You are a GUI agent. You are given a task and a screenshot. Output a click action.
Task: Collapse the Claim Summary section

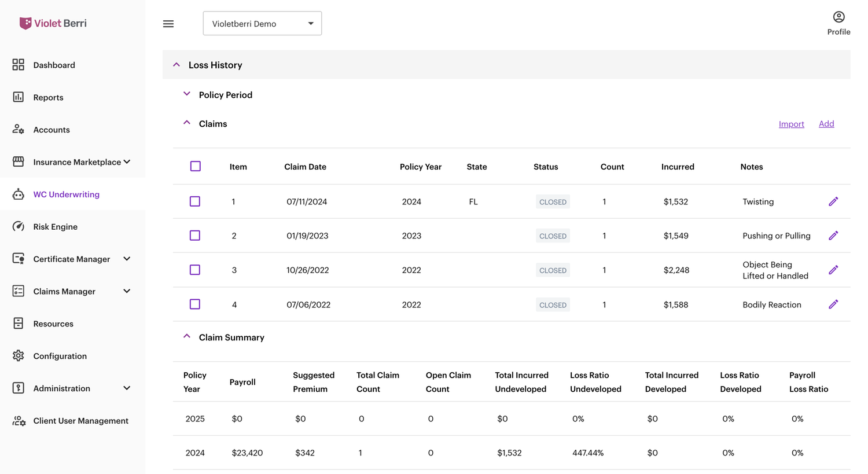tap(187, 337)
